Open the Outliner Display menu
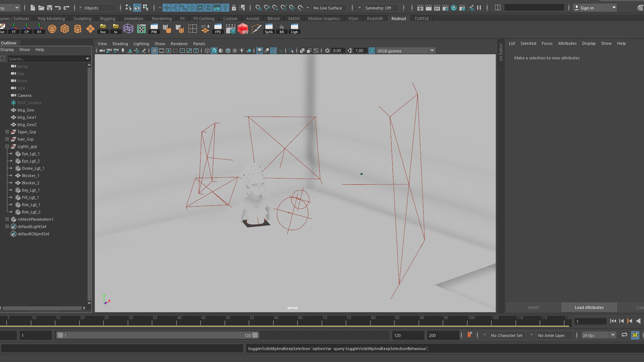Viewport: 644px width, 362px height. point(7,50)
